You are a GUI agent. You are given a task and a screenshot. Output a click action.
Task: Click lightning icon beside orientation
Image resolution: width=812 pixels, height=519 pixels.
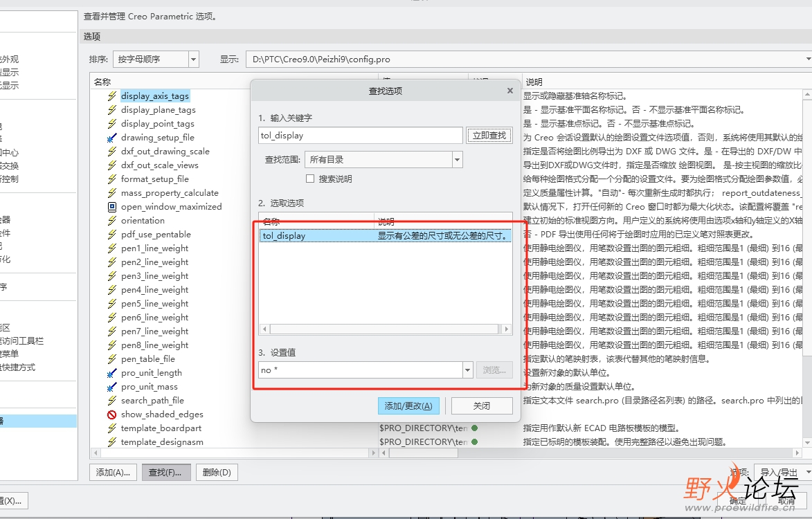pos(112,221)
